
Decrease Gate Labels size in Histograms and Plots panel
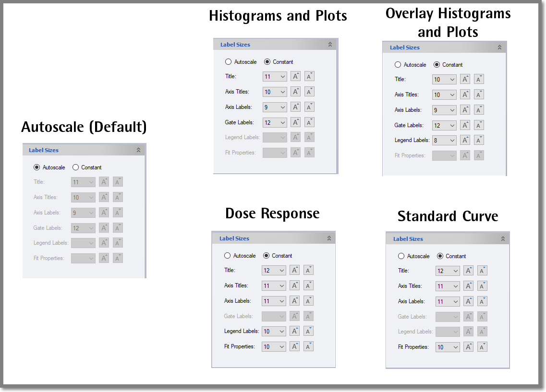[x=309, y=122]
